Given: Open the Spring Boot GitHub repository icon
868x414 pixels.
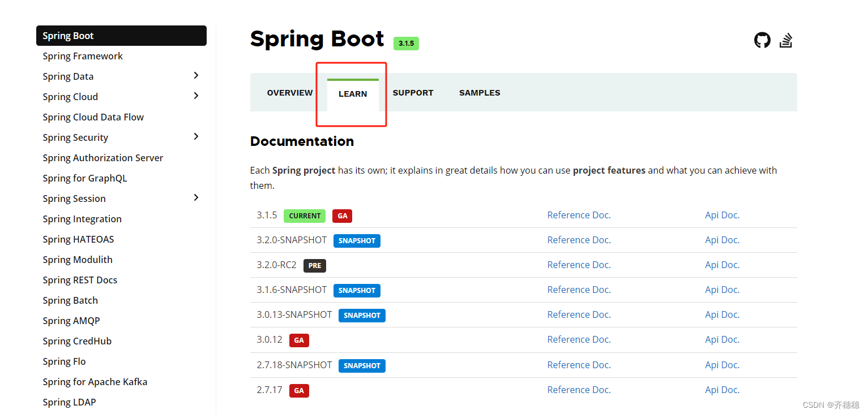Looking at the screenshot, I should point(762,40).
